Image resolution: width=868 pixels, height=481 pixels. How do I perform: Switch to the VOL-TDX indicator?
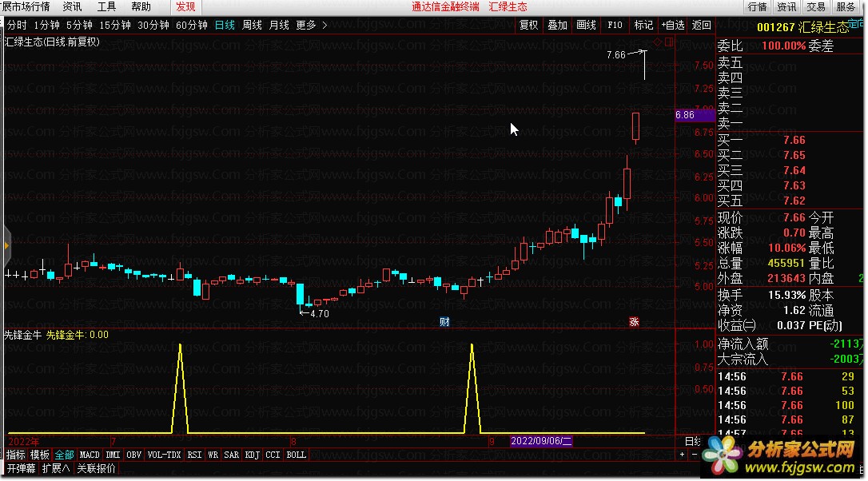pos(164,455)
